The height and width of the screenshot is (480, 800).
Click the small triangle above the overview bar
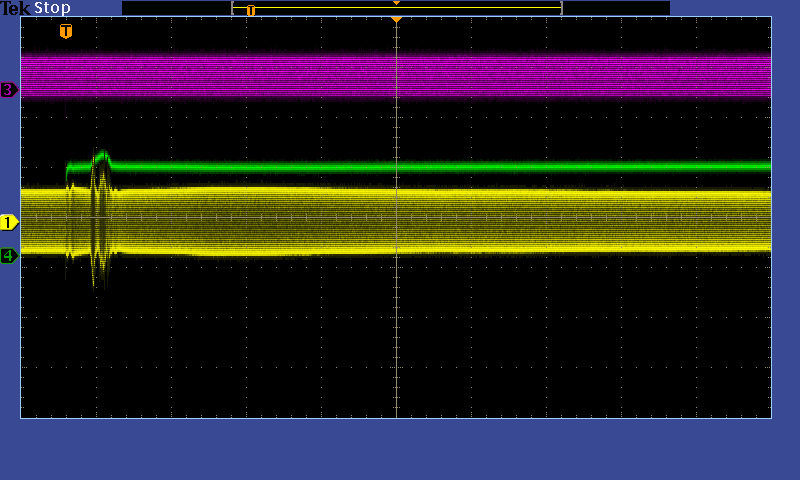pyautogui.click(x=396, y=3)
